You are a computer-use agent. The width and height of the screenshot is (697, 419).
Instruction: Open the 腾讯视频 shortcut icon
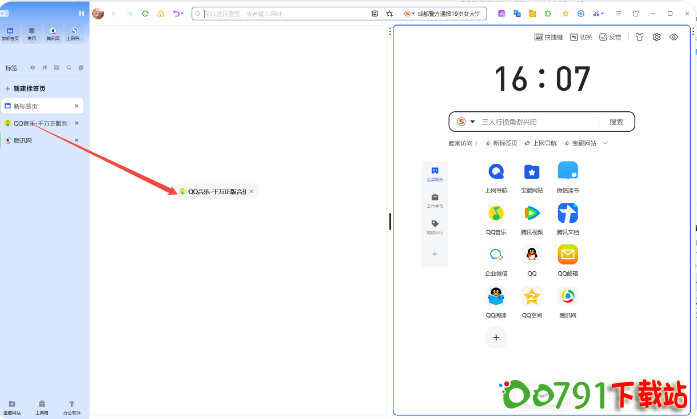(x=532, y=213)
